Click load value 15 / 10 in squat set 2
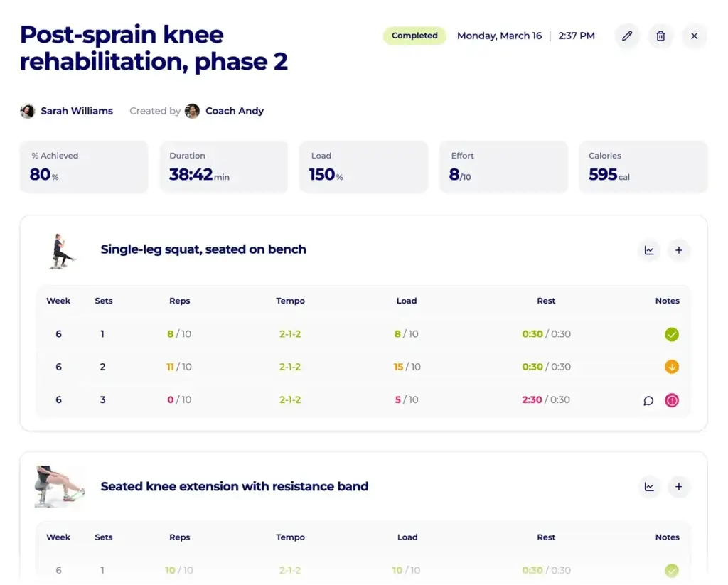Image resolution: width=728 pixels, height=585 pixels. [x=407, y=367]
